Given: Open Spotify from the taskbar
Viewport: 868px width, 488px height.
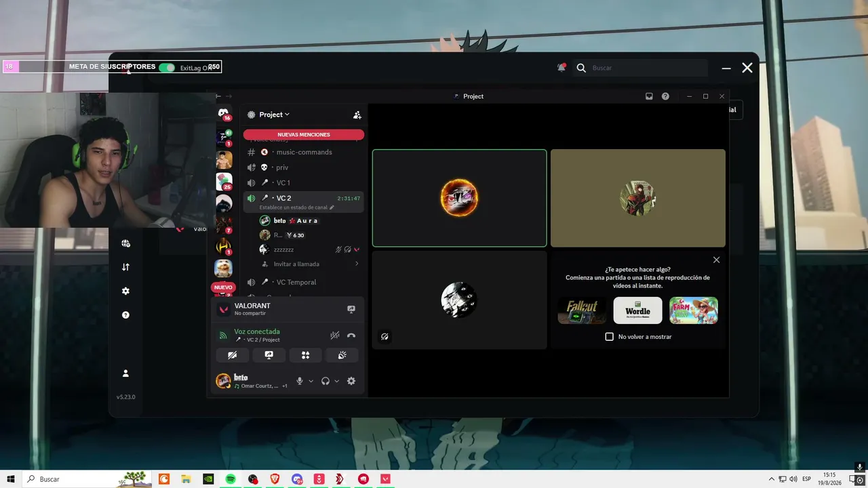Looking at the screenshot, I should pyautogui.click(x=231, y=479).
